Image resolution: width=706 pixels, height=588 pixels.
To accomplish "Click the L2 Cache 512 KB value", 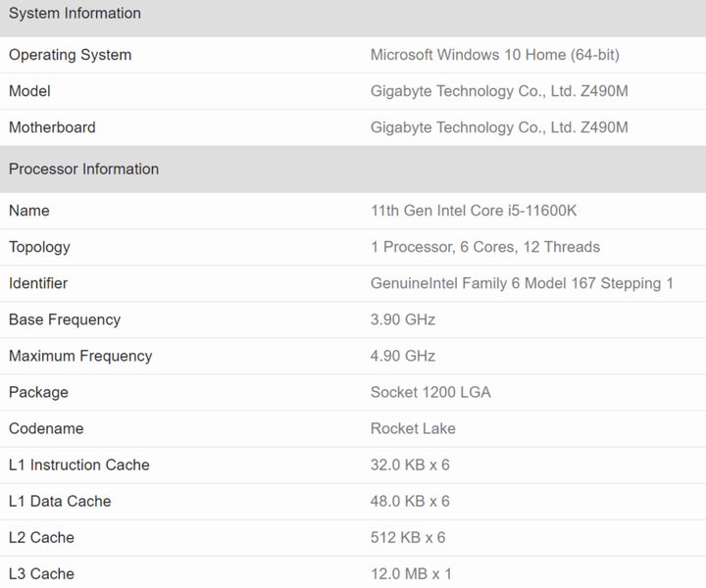I will (408, 537).
